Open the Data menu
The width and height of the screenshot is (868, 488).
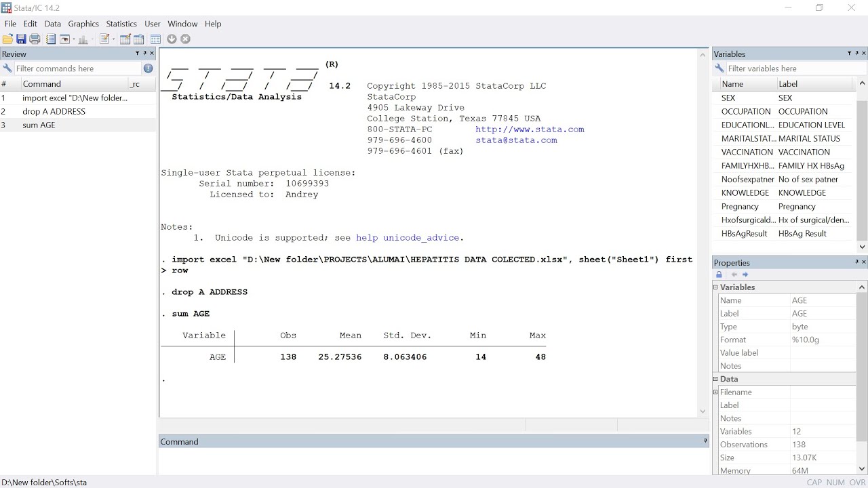pos(53,24)
